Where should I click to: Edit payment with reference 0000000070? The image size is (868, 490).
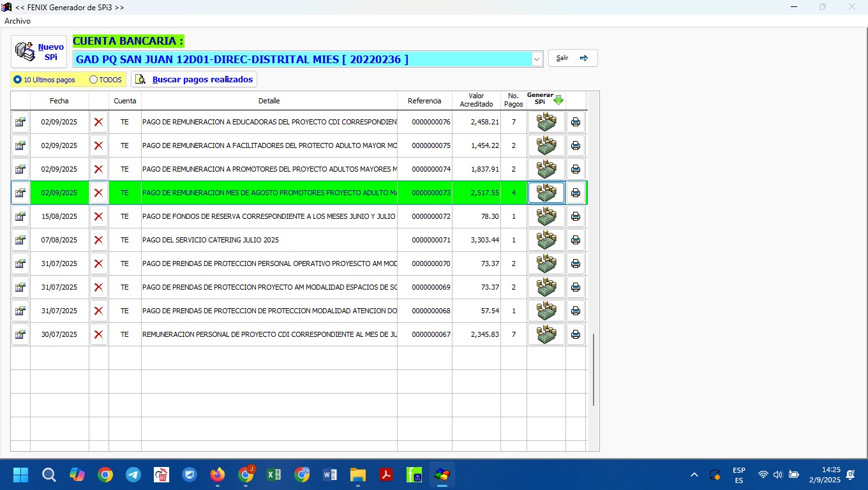20,264
